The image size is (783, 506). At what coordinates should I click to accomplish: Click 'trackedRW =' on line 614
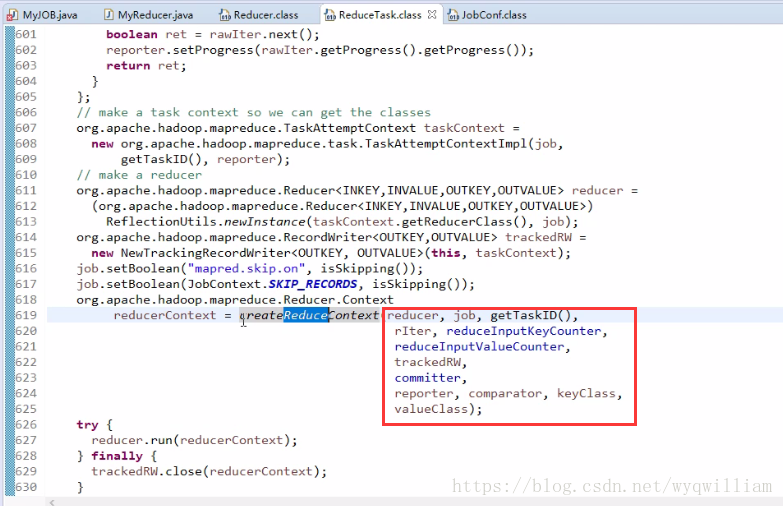click(x=546, y=237)
